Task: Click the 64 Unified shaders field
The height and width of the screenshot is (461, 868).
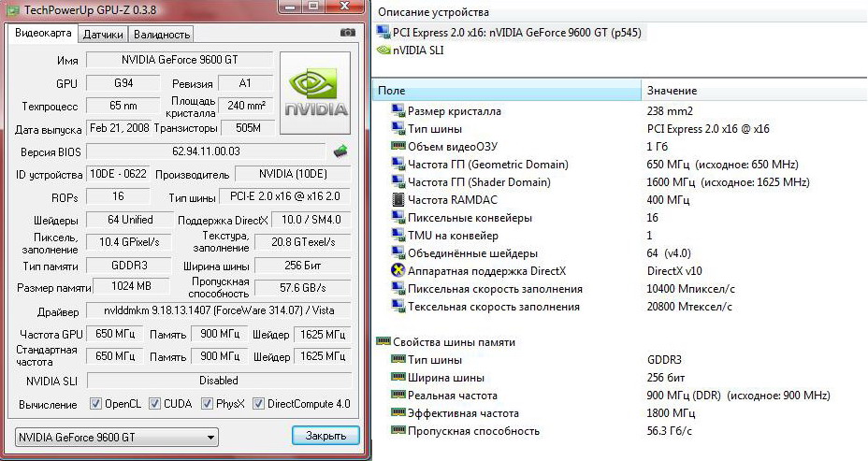Action: (130, 220)
